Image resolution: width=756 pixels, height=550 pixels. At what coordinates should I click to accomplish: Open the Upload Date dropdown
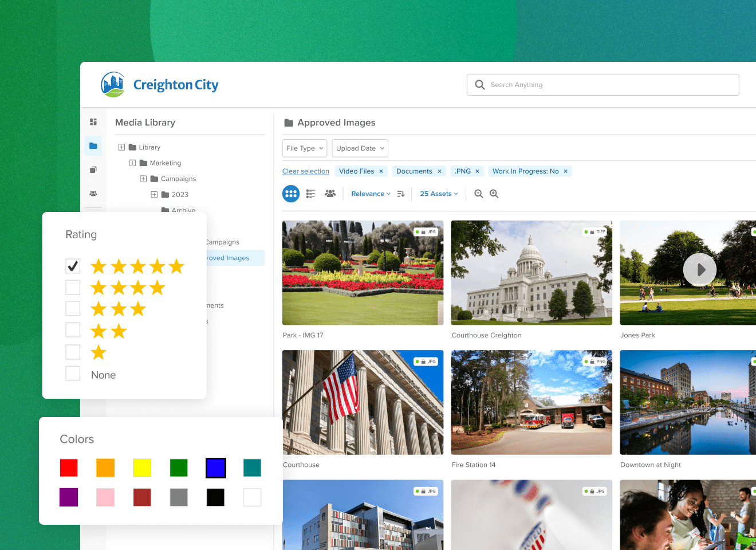[360, 148]
